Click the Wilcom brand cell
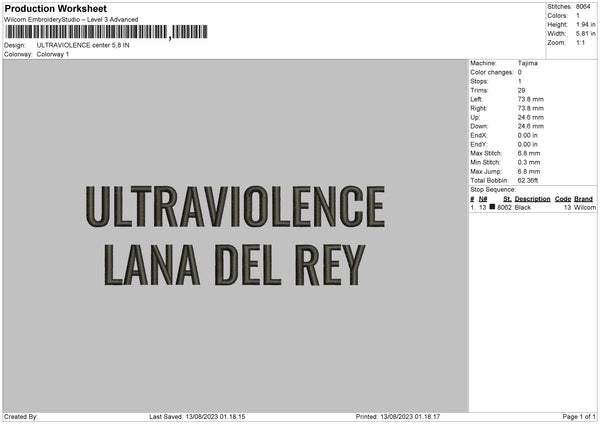Screen dimensions: 600x424 pos(585,207)
